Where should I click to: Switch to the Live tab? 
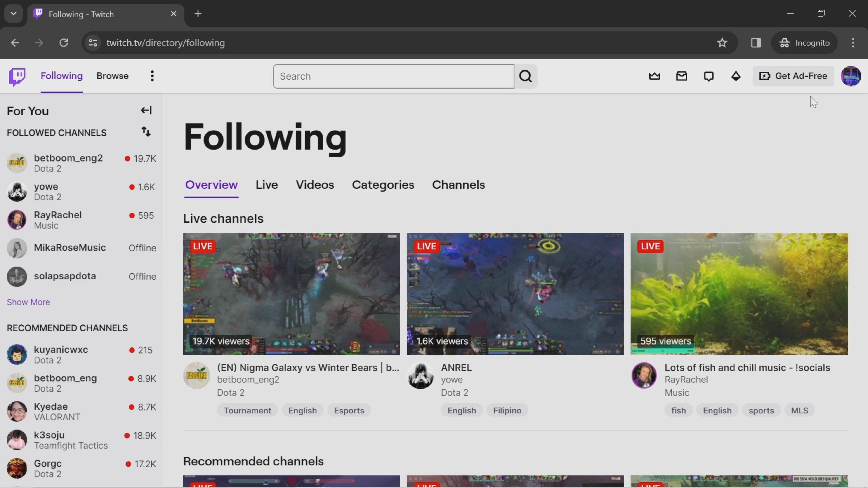[x=267, y=185]
